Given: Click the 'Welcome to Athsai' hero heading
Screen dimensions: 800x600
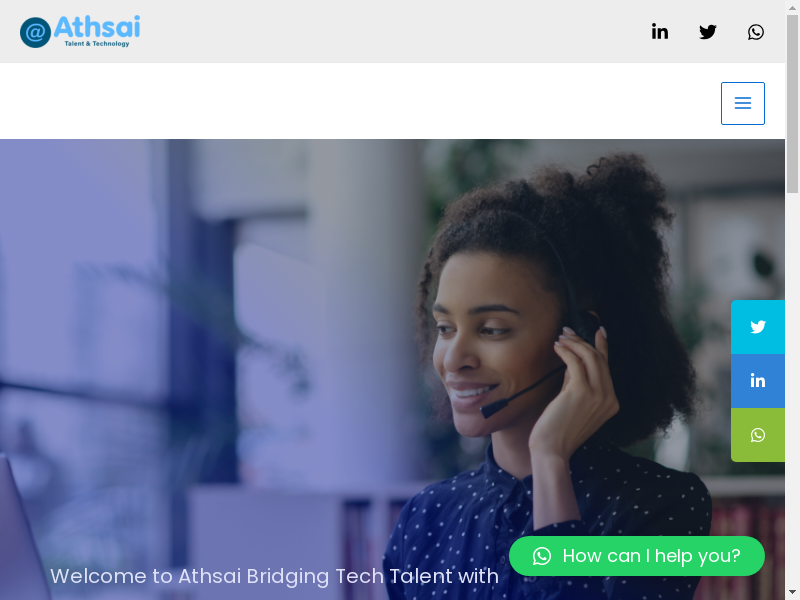Looking at the screenshot, I should (x=274, y=576).
